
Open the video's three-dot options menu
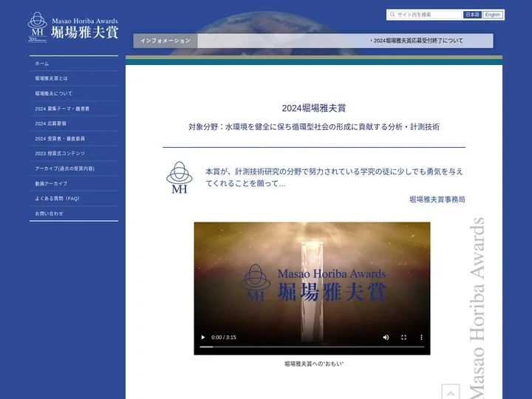pos(421,337)
